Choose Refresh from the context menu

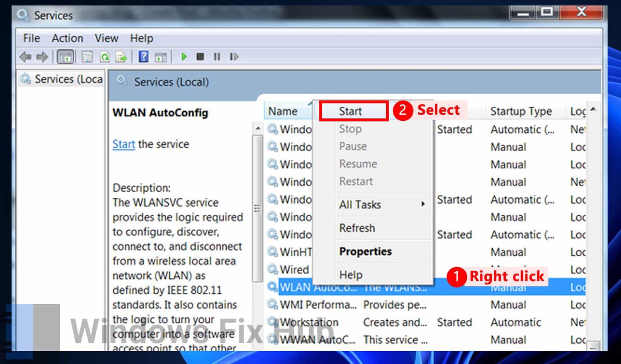click(x=357, y=228)
